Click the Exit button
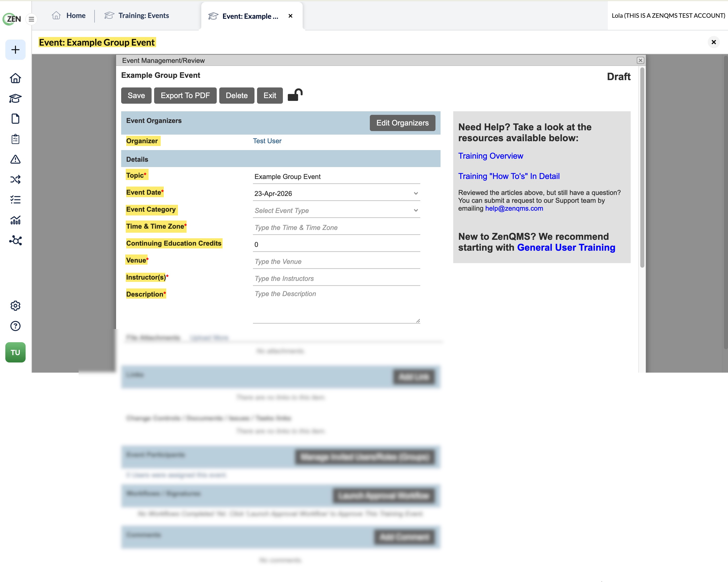Viewport: 728px width, 582px height. [x=269, y=96]
